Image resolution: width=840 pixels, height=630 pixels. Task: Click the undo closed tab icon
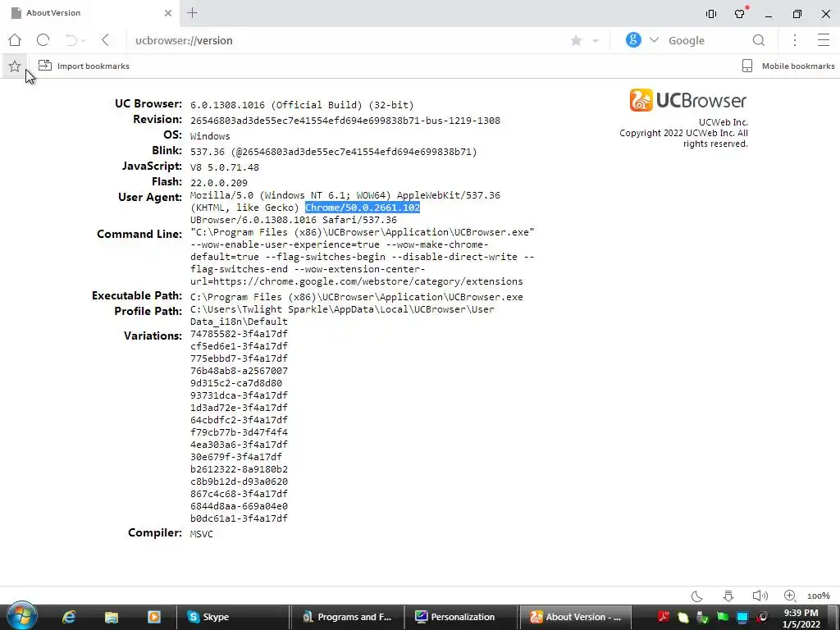click(71, 40)
